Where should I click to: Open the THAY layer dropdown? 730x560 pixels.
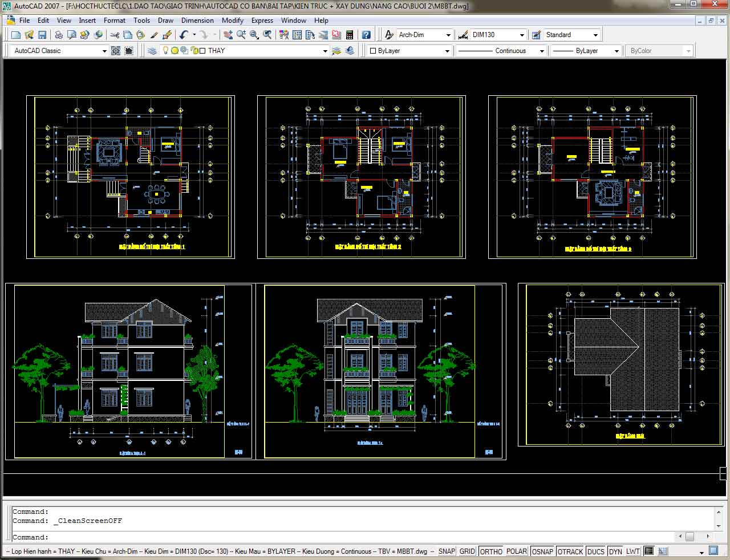click(x=325, y=51)
